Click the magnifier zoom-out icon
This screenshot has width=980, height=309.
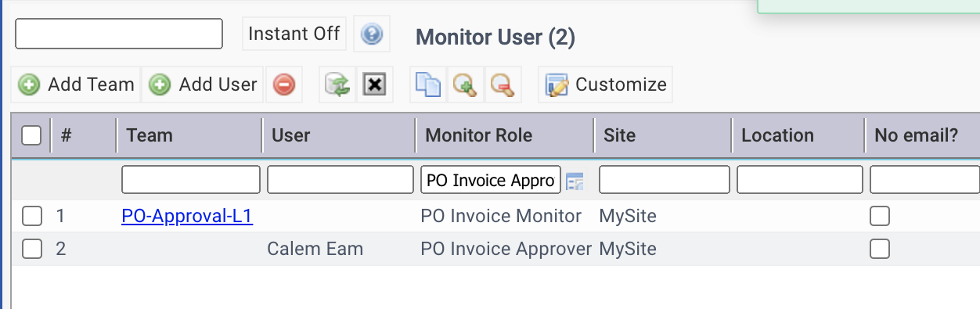(502, 84)
